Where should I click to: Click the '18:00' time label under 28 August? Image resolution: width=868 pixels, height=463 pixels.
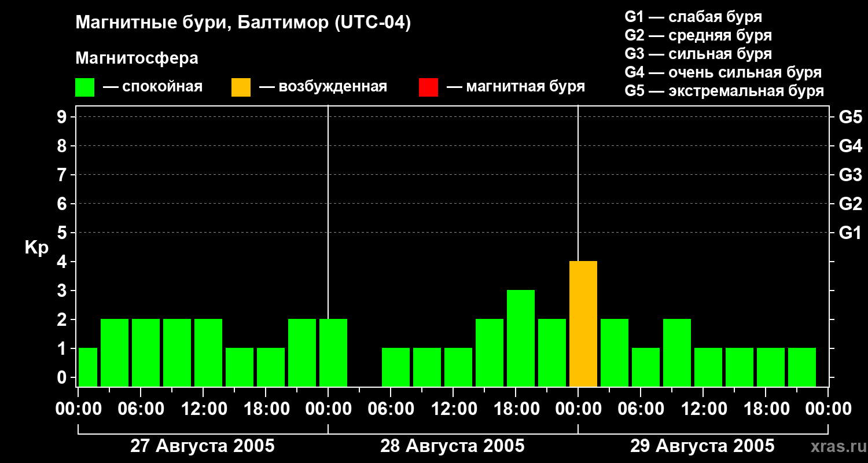pos(516,409)
